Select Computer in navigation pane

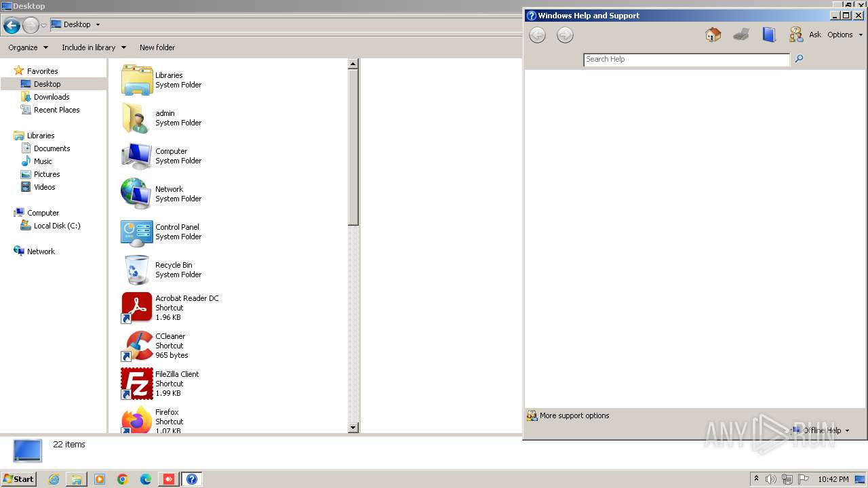(43, 213)
